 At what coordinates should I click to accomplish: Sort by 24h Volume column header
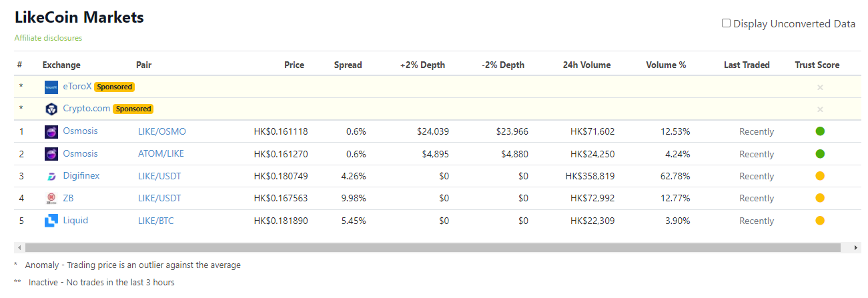click(x=586, y=65)
